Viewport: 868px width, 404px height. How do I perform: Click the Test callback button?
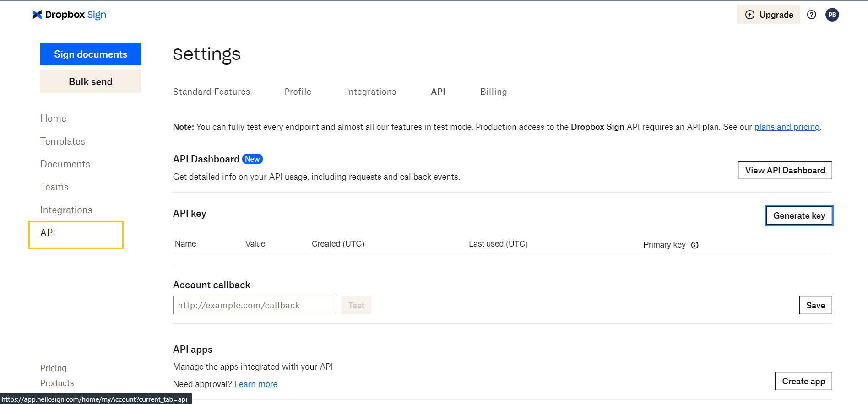[x=356, y=305]
